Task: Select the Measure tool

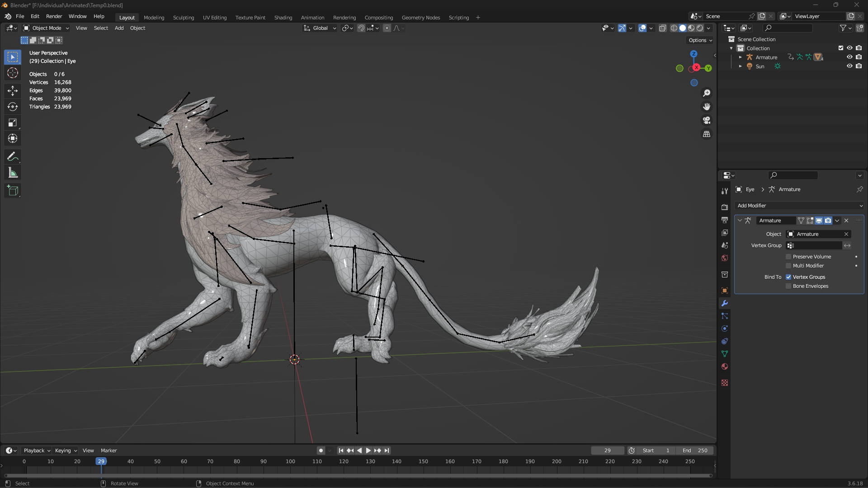Action: [x=13, y=173]
